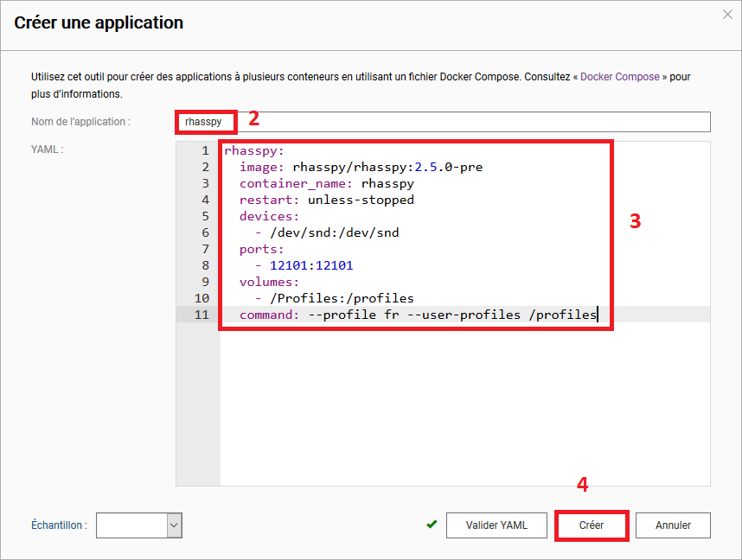Screen dimensions: 742x560
Task: Click YAML line 1 'rhasspy:'
Action: click(254, 151)
